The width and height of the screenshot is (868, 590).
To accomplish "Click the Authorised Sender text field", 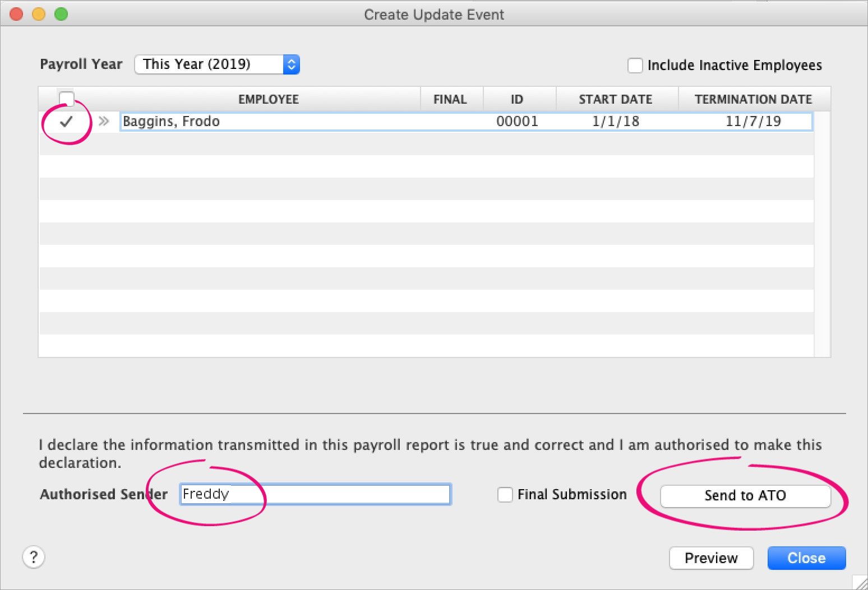I will tap(315, 494).
